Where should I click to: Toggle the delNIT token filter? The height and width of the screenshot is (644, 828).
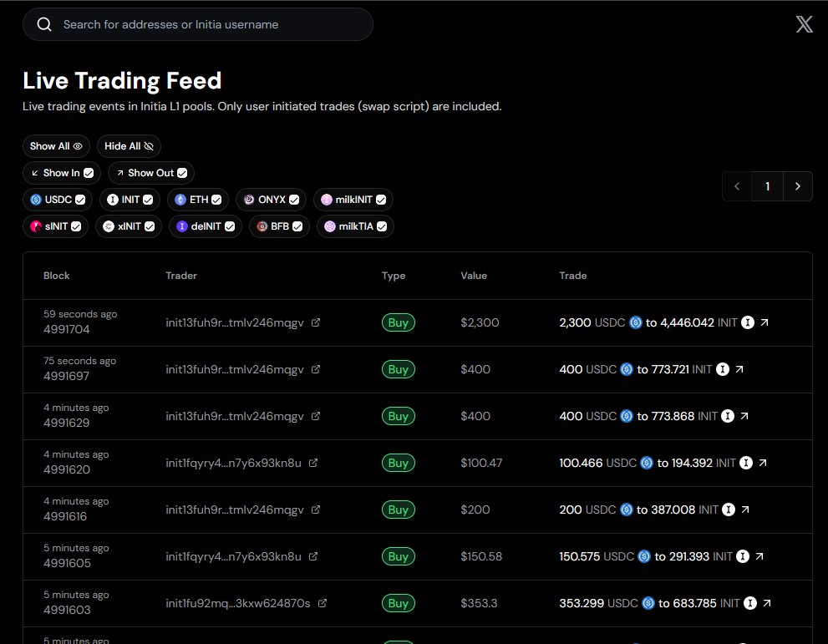point(206,226)
